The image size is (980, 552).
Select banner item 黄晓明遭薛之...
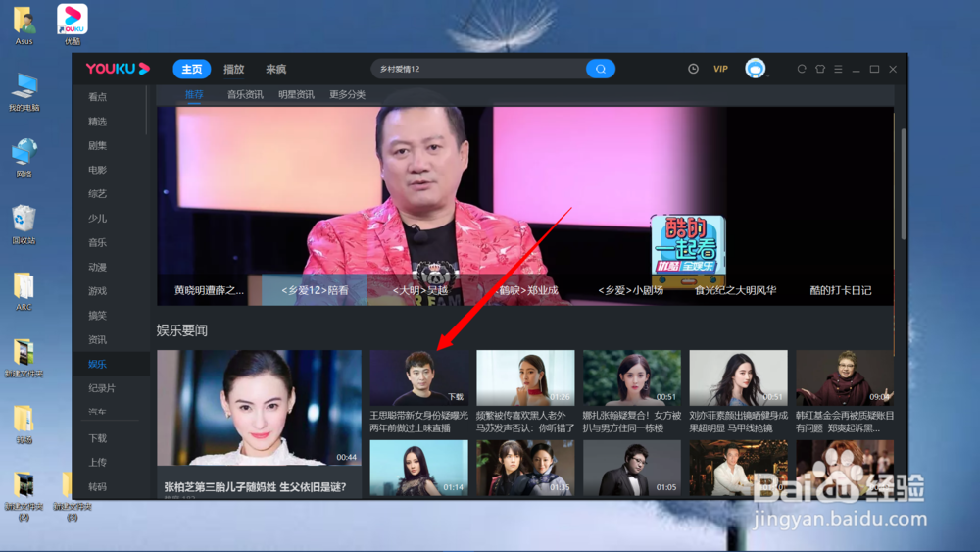tap(209, 290)
